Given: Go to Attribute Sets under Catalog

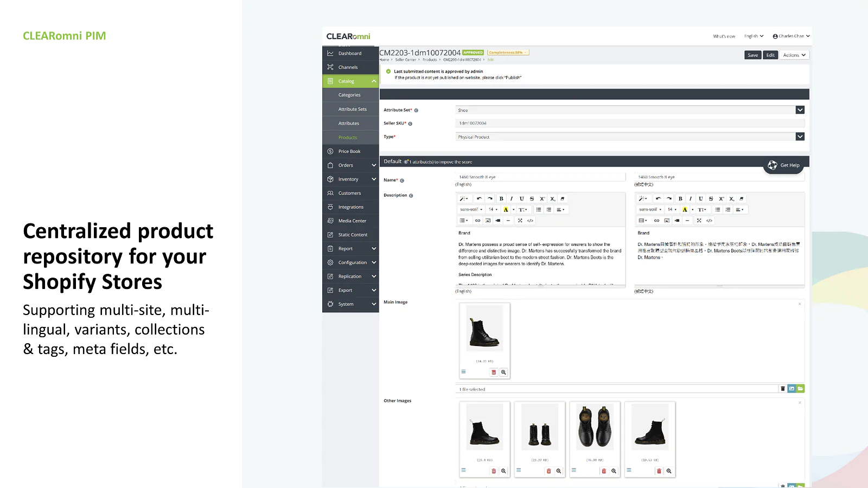Looking at the screenshot, I should [350, 109].
